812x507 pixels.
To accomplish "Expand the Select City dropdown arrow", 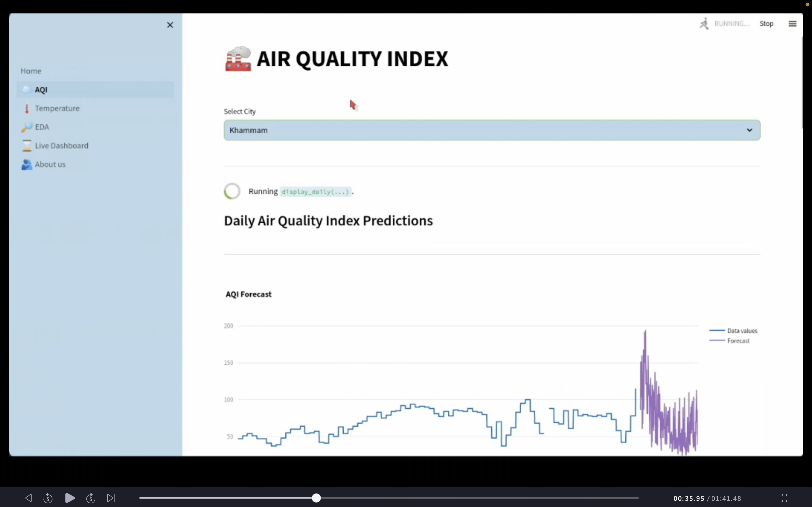I will click(x=749, y=130).
